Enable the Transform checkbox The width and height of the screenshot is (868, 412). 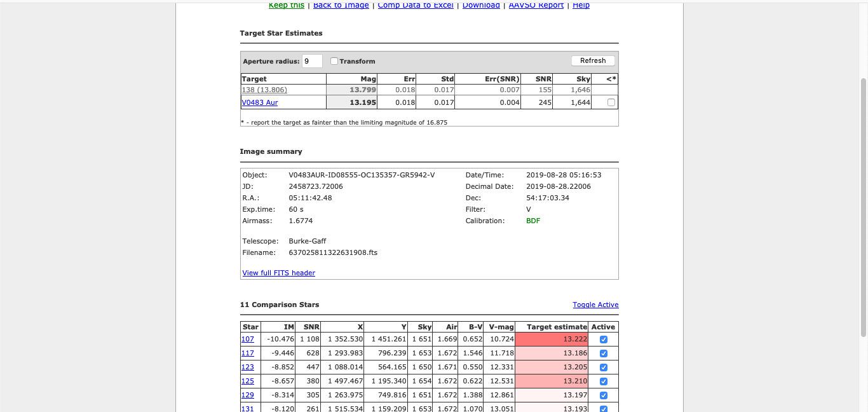click(x=334, y=61)
